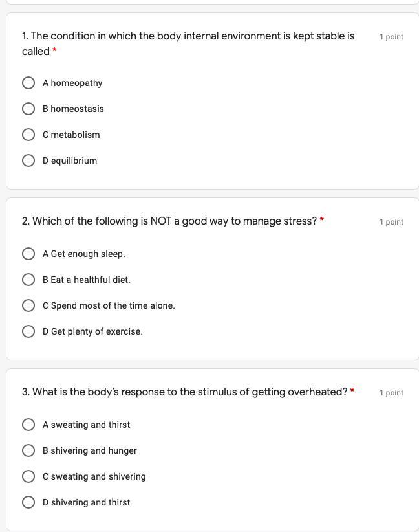Click the 1 point label of question 1

pyautogui.click(x=392, y=37)
